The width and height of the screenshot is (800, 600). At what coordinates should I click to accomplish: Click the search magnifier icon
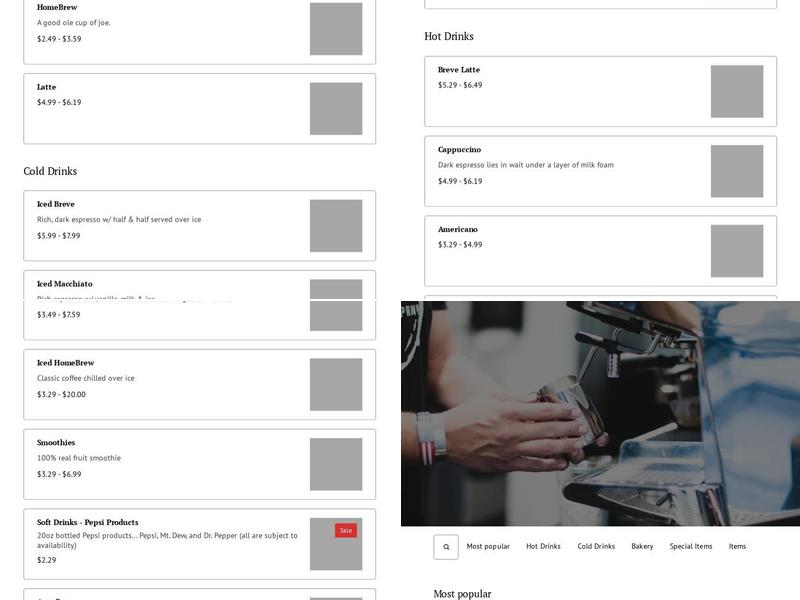click(x=446, y=547)
